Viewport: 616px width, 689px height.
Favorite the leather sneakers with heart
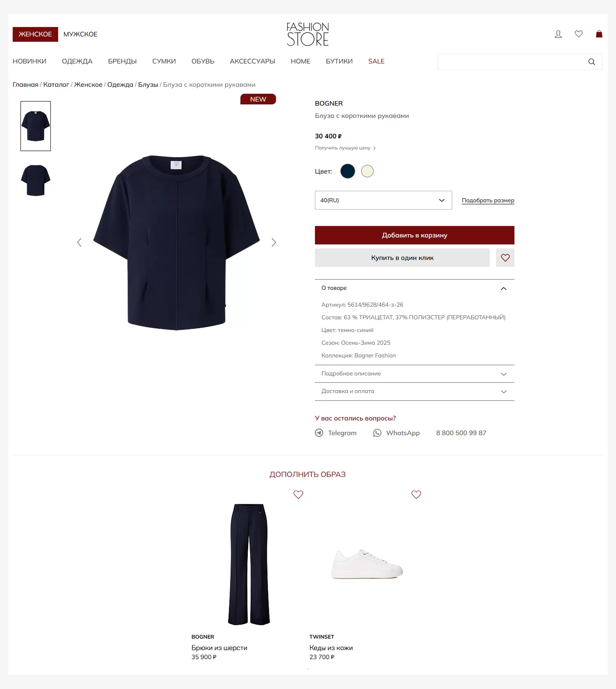[416, 495]
